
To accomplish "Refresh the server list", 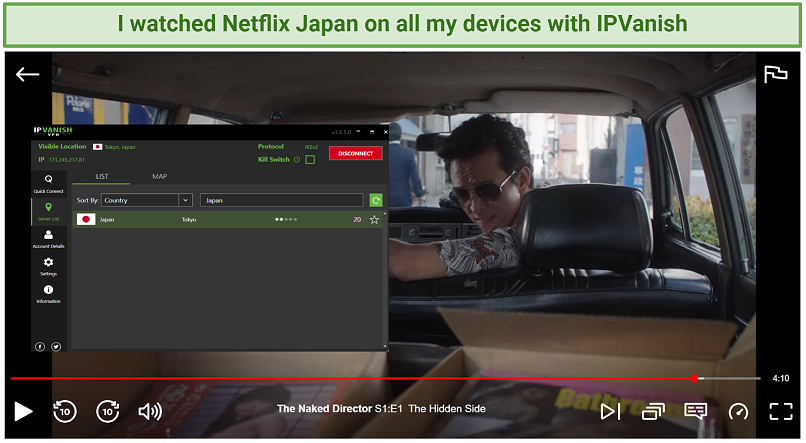I will pos(376,200).
